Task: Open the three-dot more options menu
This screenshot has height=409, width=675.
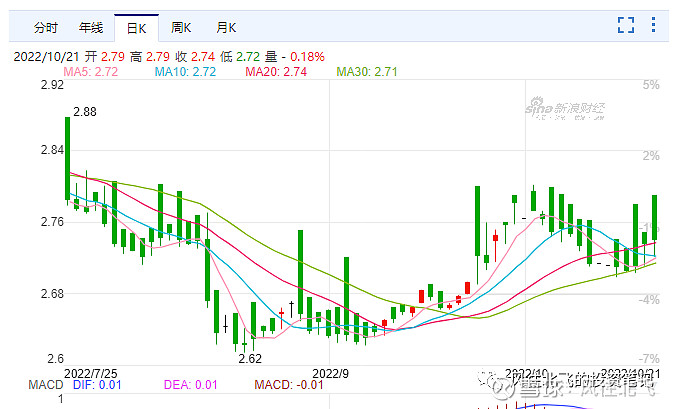Action: click(x=653, y=25)
